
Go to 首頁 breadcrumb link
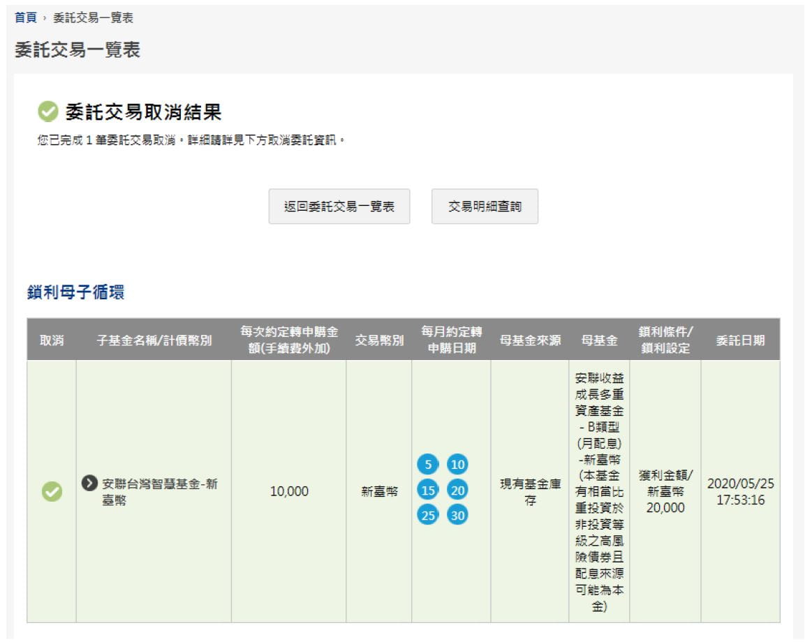point(26,17)
